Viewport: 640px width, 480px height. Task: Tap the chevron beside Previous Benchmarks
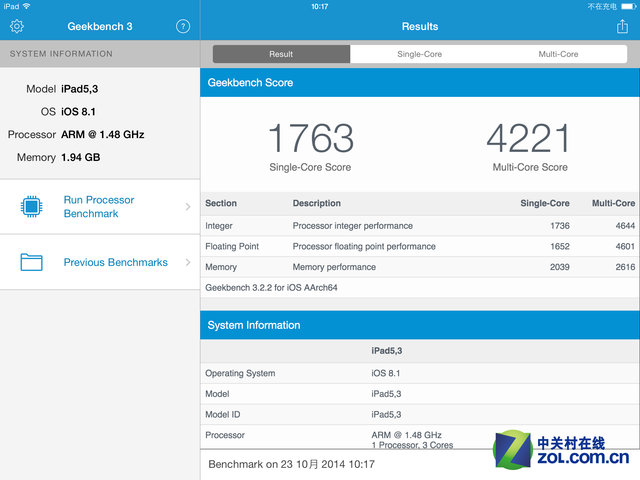pyautogui.click(x=188, y=262)
